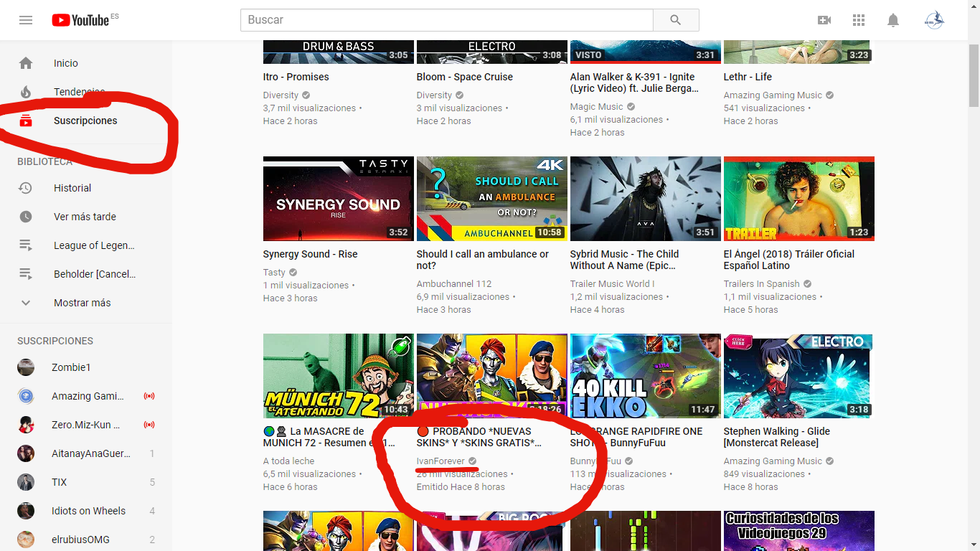Click Amazing Gaming channel avatar in sidebar
Screen dimensions: 980x551
coord(26,396)
